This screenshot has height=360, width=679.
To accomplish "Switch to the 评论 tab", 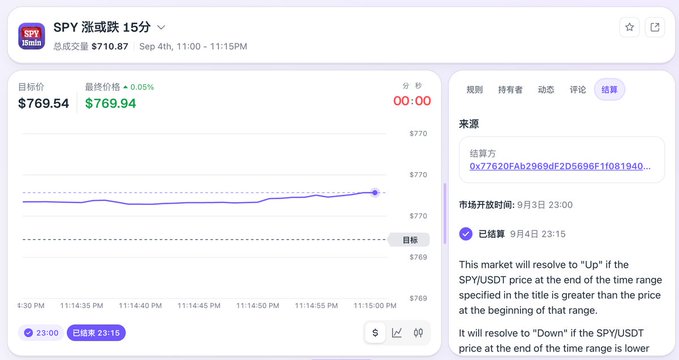I will pos(578,90).
